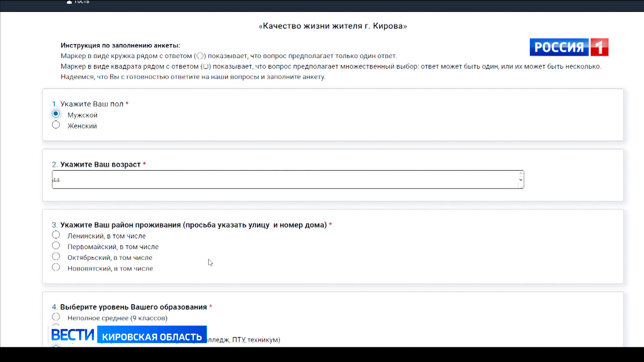Select Нововятский district radio button
This screenshot has height=362, width=644.
[x=56, y=267]
